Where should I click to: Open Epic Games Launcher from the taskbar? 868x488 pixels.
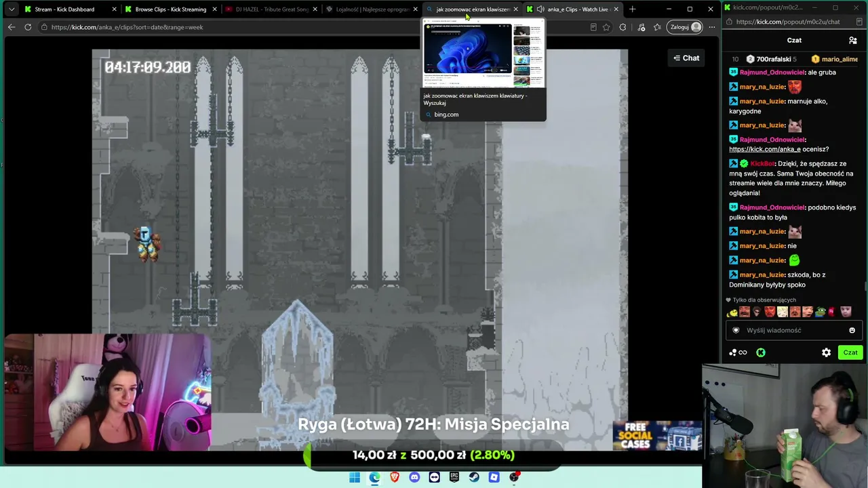click(x=454, y=477)
